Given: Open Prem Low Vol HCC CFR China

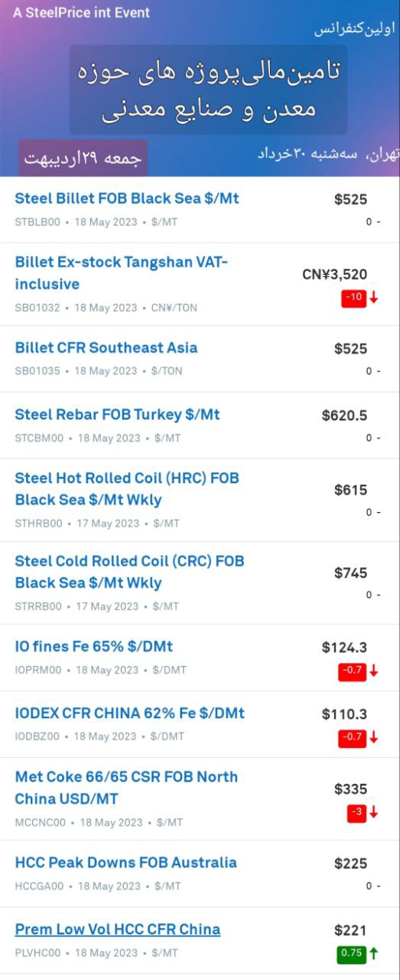Looking at the screenshot, I should pyautogui.click(x=118, y=929).
